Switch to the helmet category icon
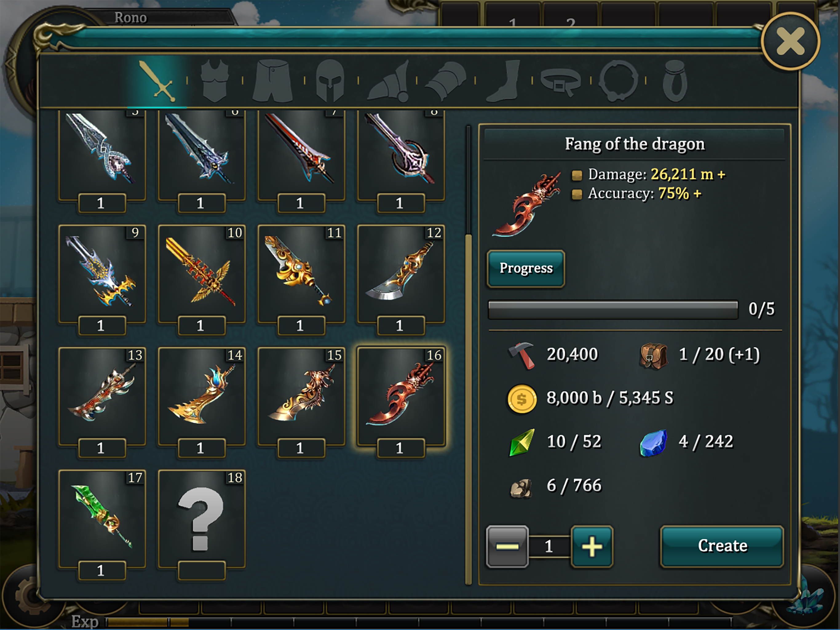Screen dimensions: 840x630 point(330,81)
